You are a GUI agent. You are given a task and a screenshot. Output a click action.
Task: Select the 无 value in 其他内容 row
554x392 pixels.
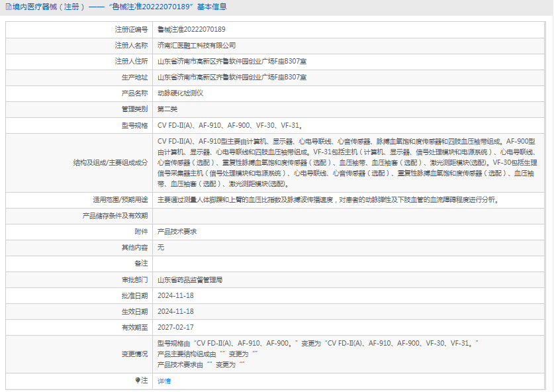[x=161, y=248]
